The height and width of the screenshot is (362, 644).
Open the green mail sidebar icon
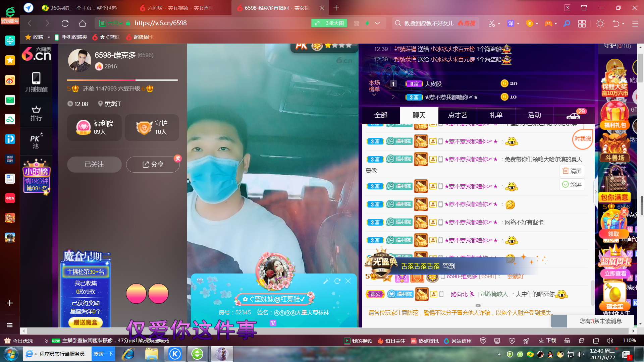click(x=10, y=100)
